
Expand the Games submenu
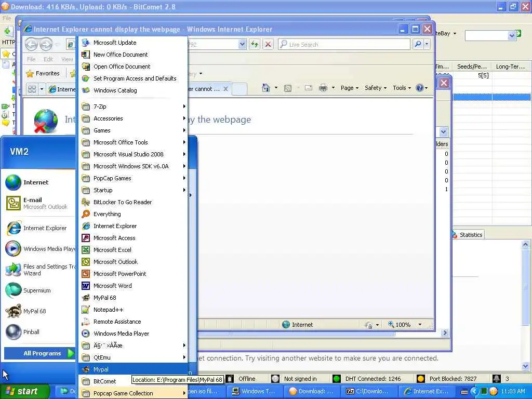[133, 130]
